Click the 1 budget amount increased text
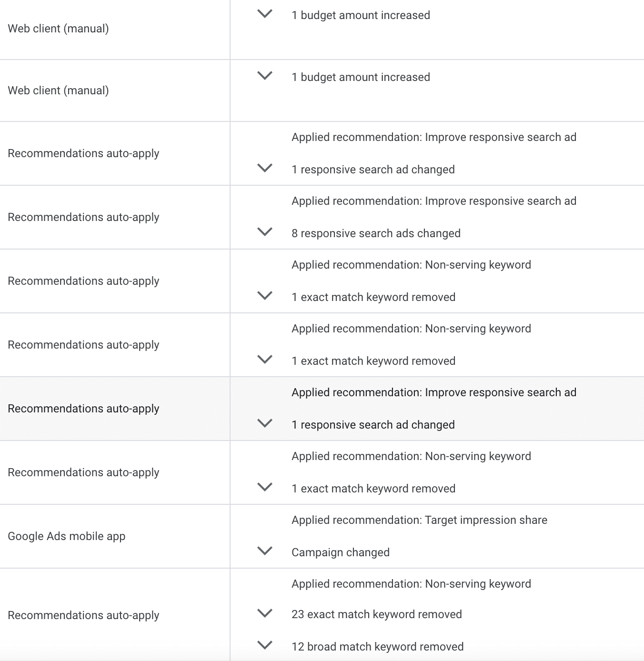 [361, 15]
